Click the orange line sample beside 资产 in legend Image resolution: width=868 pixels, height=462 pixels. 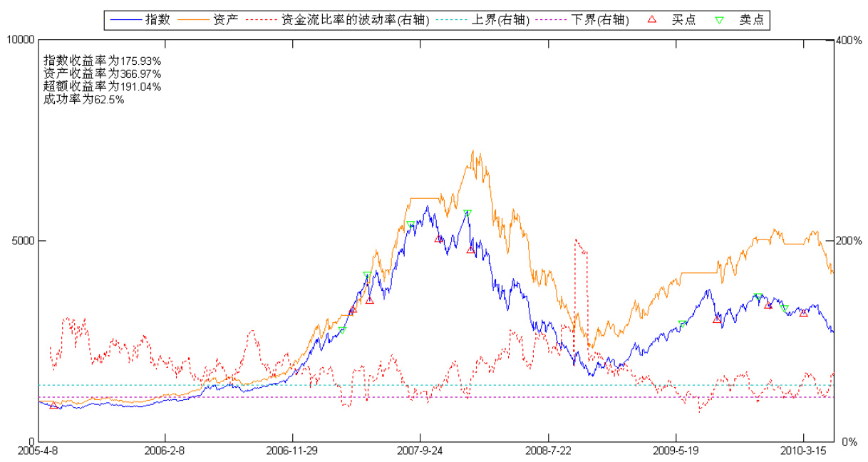pyautogui.click(x=194, y=20)
